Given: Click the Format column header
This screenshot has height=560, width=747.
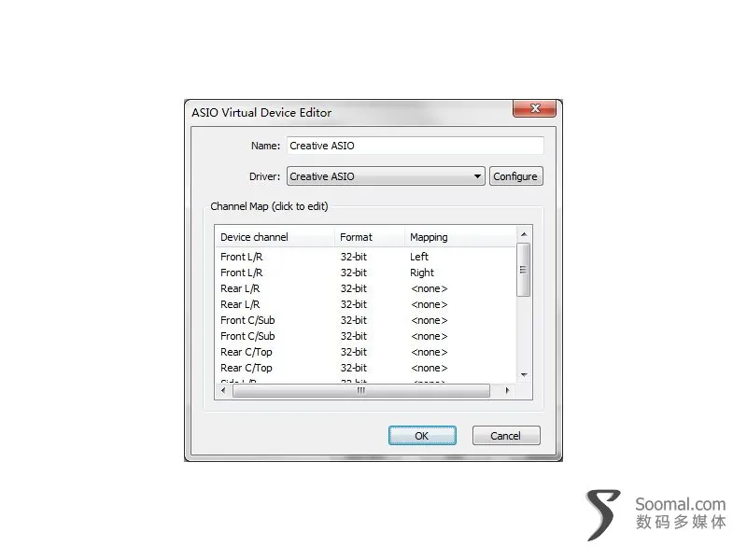Looking at the screenshot, I should [x=369, y=237].
